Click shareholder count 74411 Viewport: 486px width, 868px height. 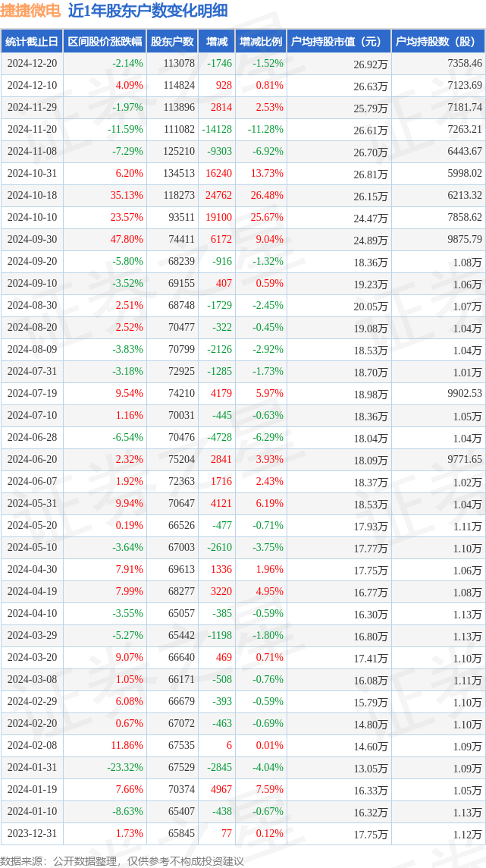[x=182, y=239]
